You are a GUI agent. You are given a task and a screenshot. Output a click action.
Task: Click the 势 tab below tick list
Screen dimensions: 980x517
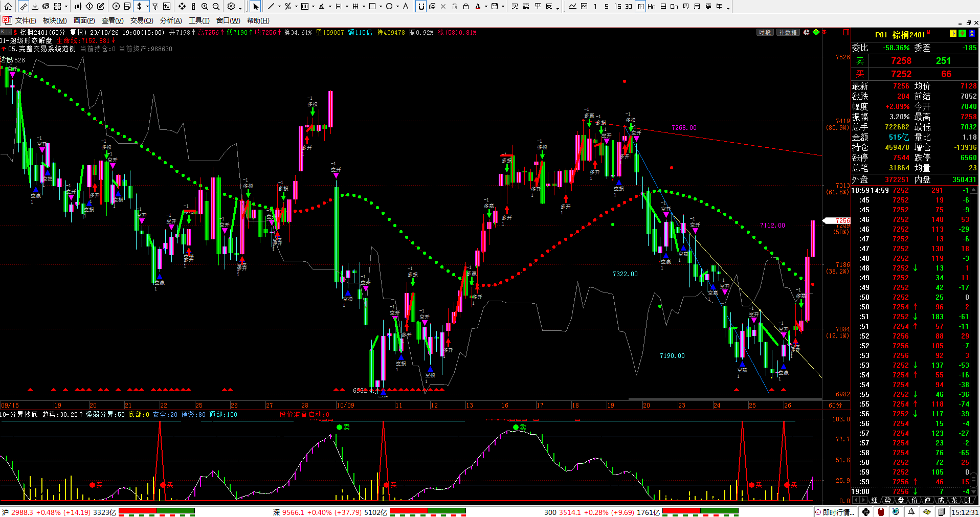click(887, 500)
